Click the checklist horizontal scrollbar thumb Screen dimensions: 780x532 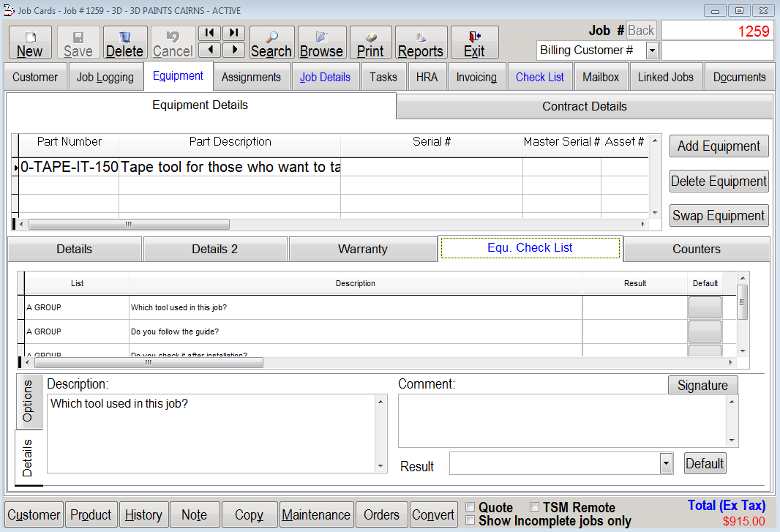pos(149,362)
